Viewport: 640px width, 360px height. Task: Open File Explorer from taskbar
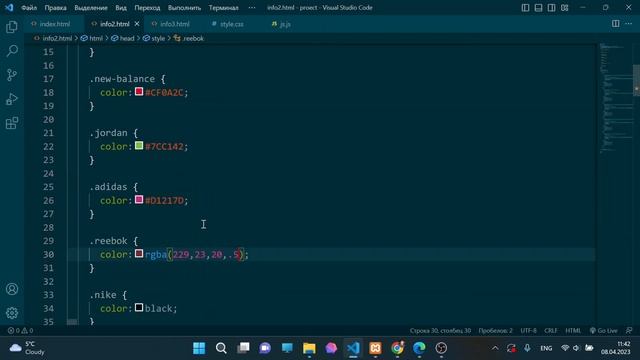pyautogui.click(x=309, y=348)
